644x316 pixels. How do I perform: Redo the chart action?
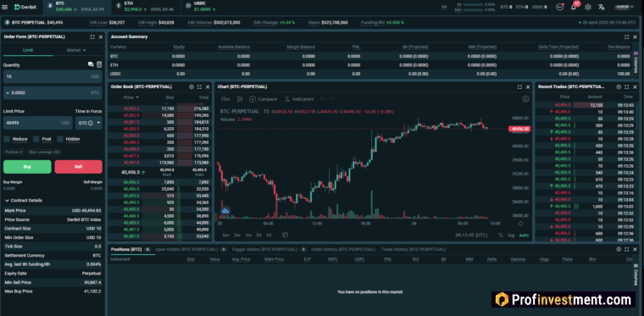[x=332, y=99]
